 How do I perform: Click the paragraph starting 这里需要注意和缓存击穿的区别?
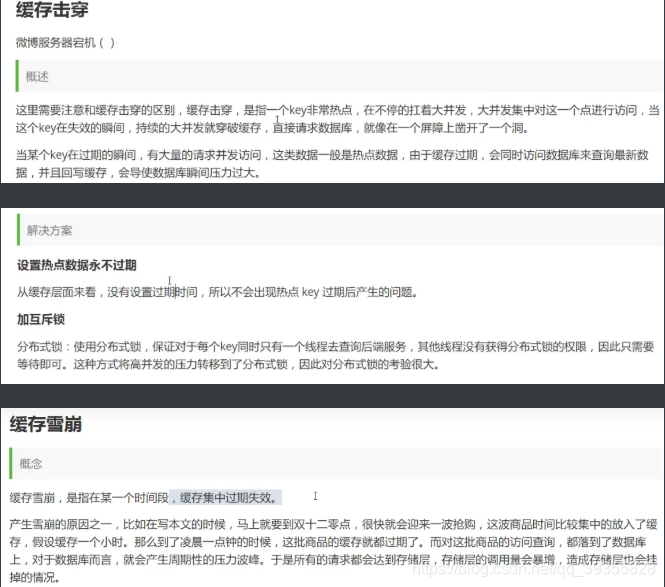point(338,119)
